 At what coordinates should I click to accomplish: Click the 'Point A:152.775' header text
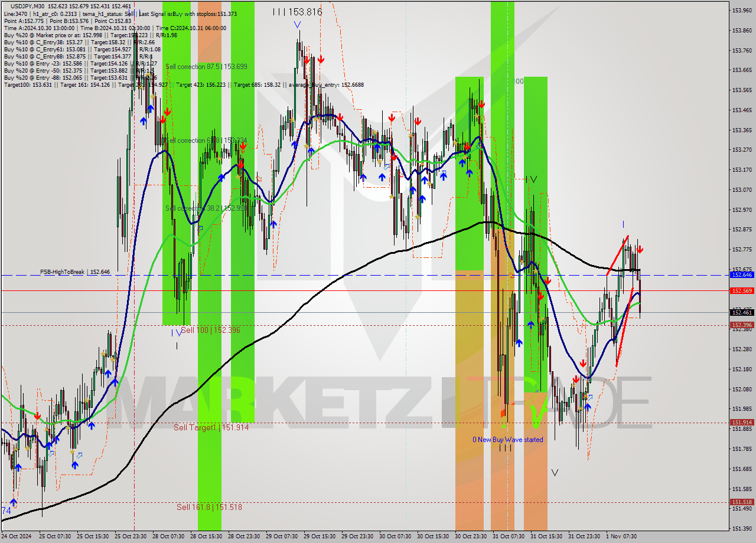click(23, 21)
